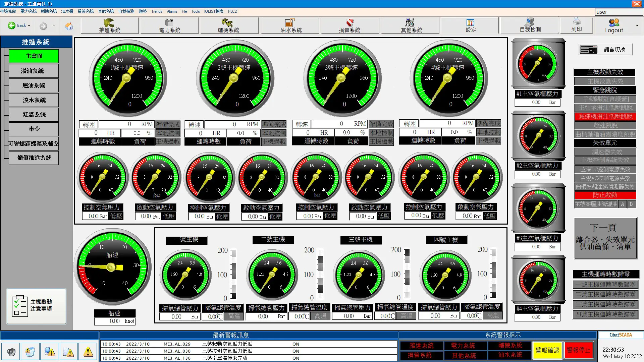Click the speaker alarm sound icon
Viewport: 644px width, 362px height.
point(11,352)
